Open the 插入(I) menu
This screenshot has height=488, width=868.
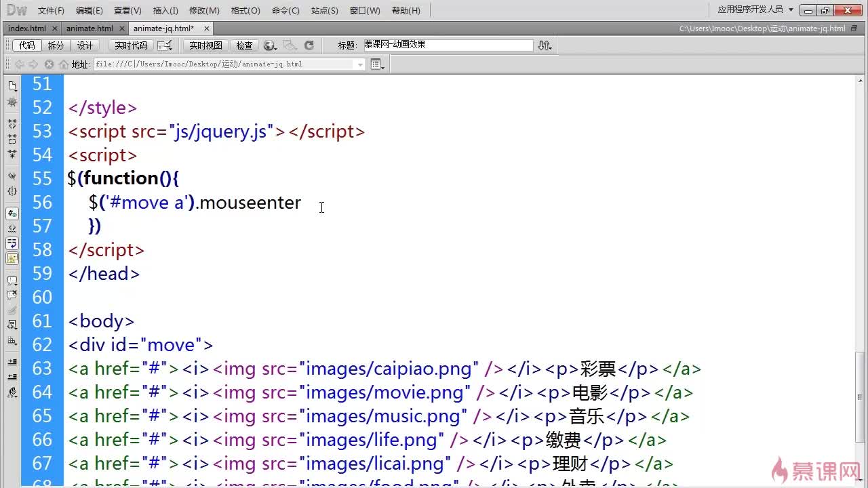click(165, 10)
